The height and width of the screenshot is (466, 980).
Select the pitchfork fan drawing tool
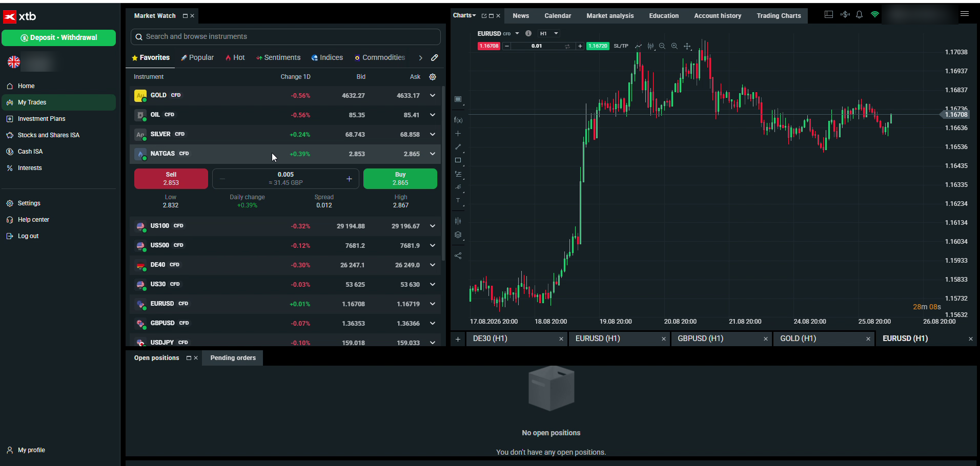coord(458,187)
